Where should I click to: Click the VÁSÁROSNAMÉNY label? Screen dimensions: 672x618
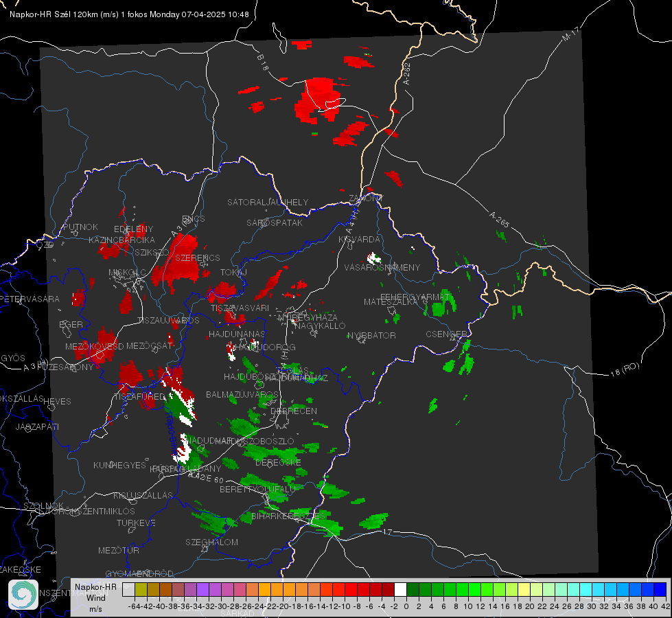pyautogui.click(x=382, y=267)
